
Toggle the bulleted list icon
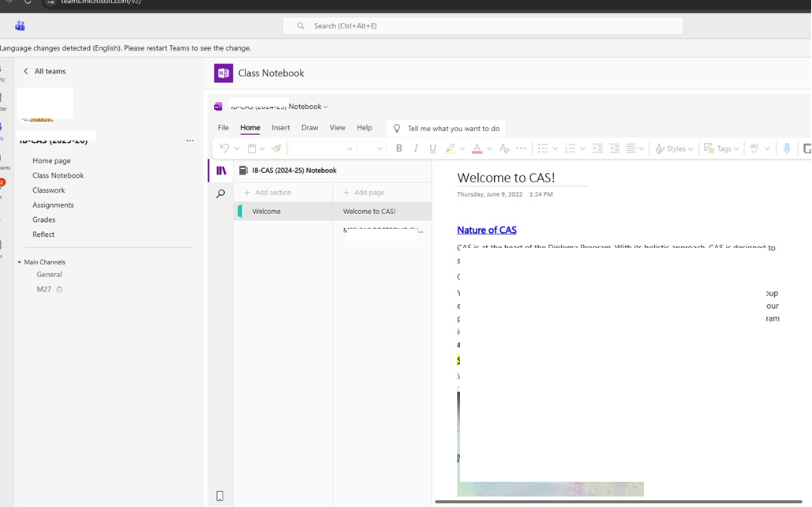[543, 148]
